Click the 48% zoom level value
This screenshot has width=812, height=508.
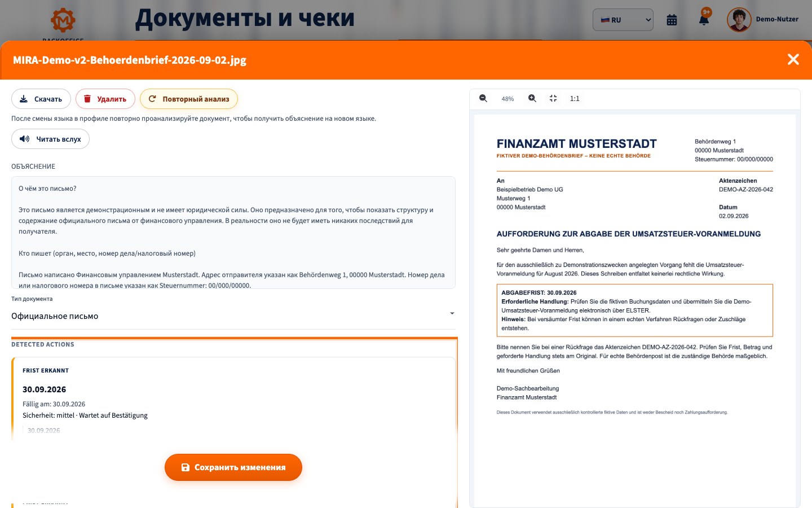[x=507, y=99]
